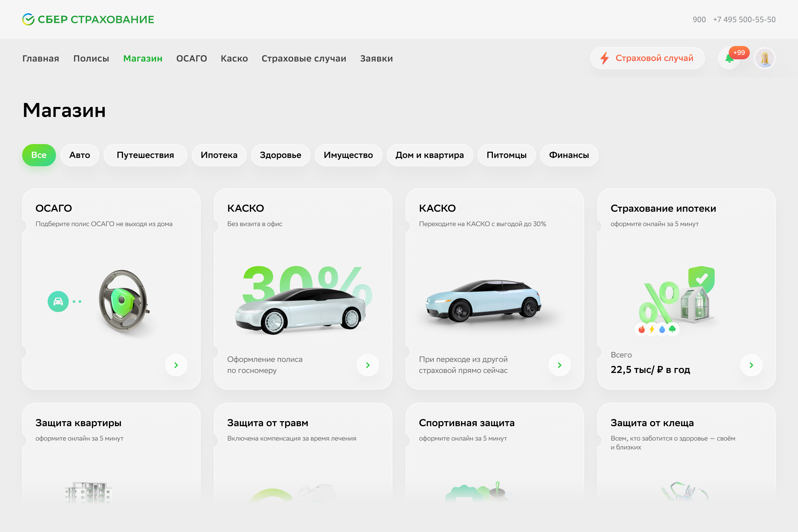
Task: Select the Все filter chip
Action: (x=39, y=155)
